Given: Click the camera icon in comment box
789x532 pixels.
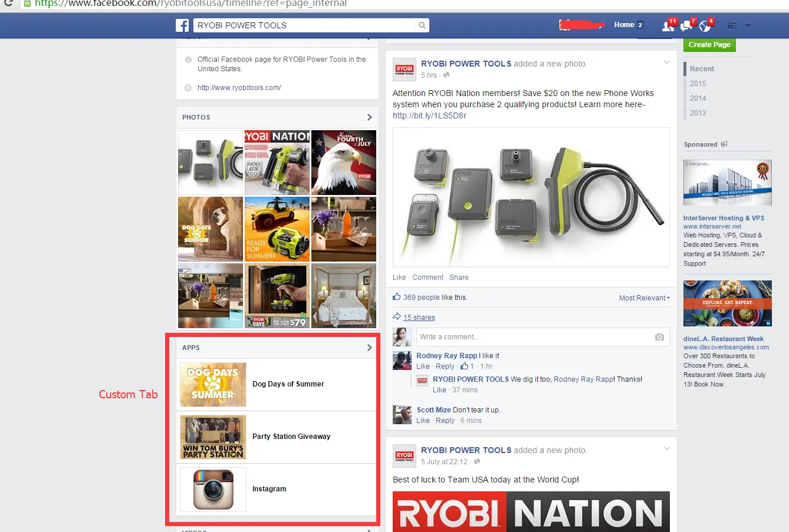Looking at the screenshot, I should point(659,337).
